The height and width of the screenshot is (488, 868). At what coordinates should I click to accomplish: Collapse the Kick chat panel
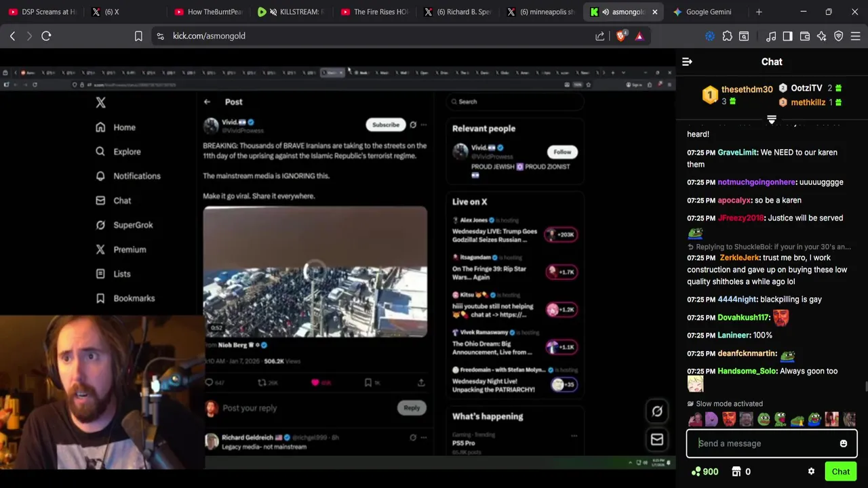[687, 62]
